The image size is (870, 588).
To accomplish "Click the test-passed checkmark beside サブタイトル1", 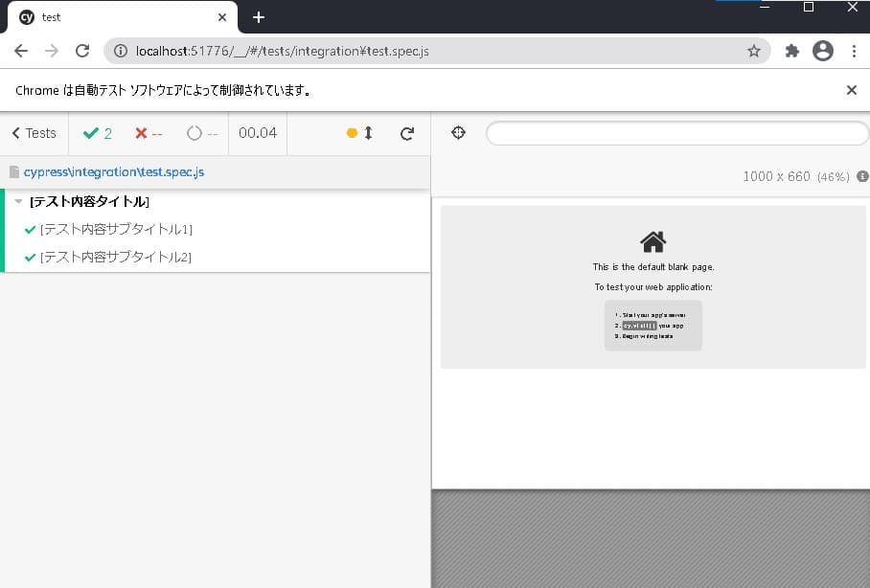I will pos(31,230).
